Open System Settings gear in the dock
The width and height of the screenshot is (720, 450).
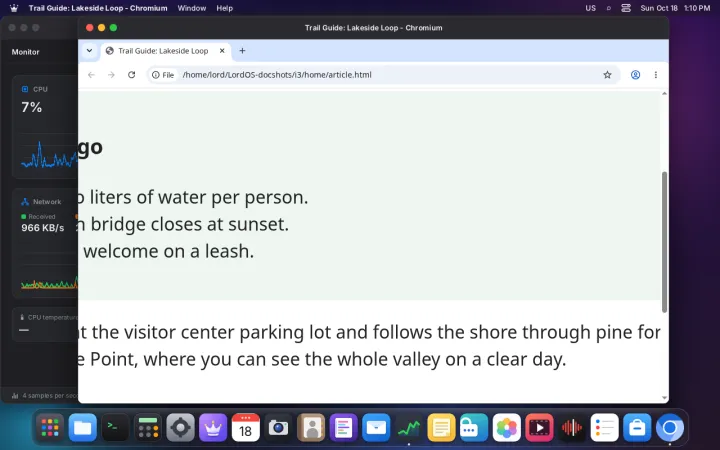click(x=180, y=428)
